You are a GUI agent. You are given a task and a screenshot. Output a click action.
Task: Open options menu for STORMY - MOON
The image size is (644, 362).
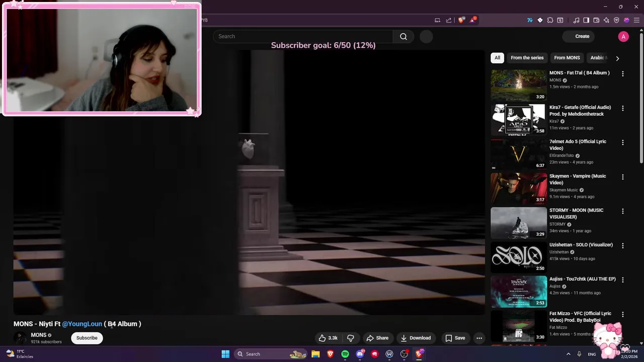pos(622,211)
